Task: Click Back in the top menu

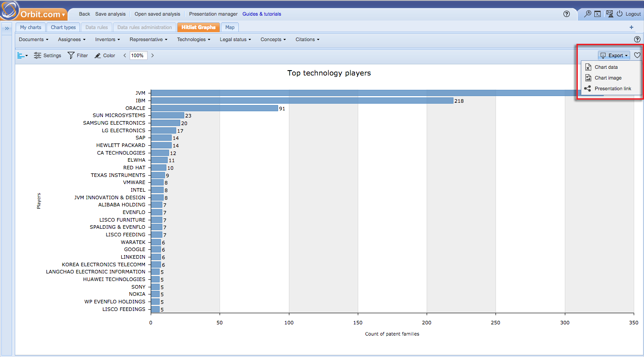Action: 85,14
